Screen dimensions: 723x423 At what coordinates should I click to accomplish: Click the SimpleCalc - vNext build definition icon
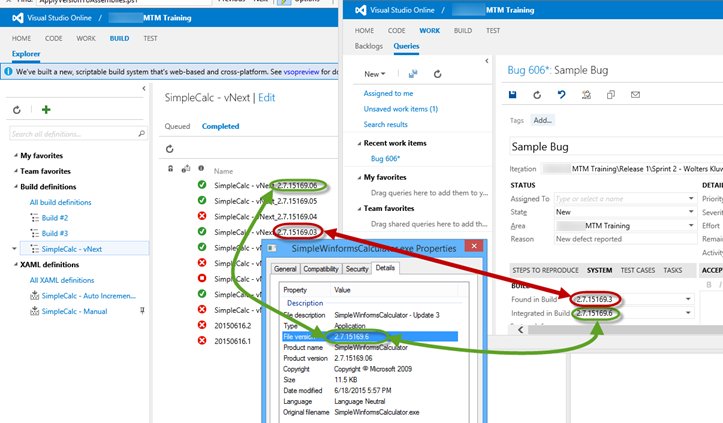click(35, 249)
